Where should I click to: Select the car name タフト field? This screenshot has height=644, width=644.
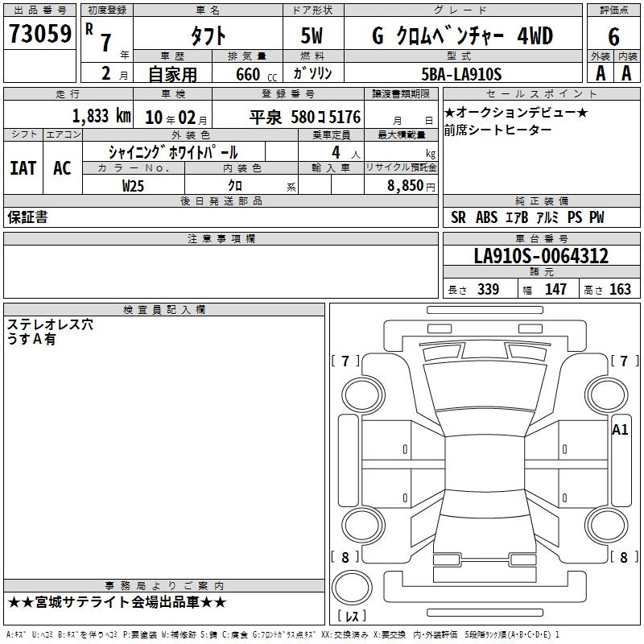(207, 36)
